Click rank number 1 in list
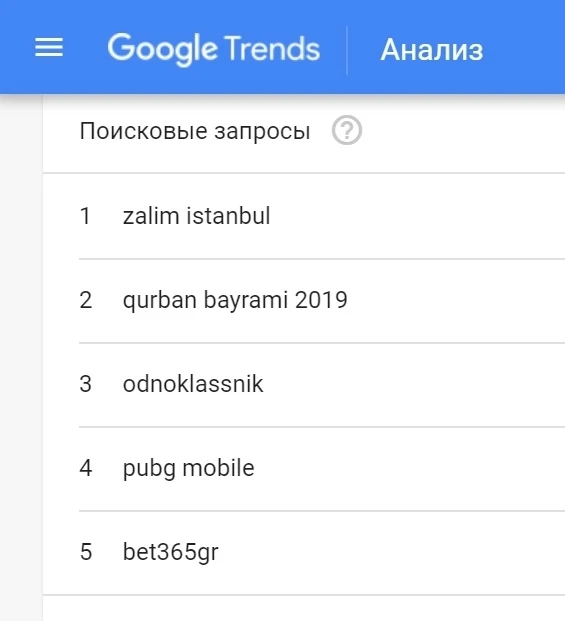The width and height of the screenshot is (565, 621). pyautogui.click(x=85, y=216)
